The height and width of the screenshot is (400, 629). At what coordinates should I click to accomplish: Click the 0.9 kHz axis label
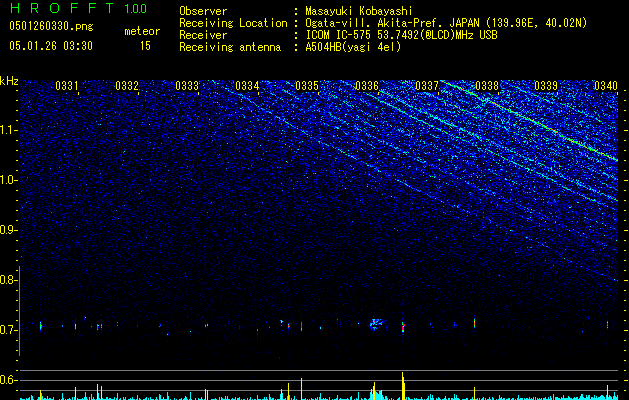click(x=8, y=230)
